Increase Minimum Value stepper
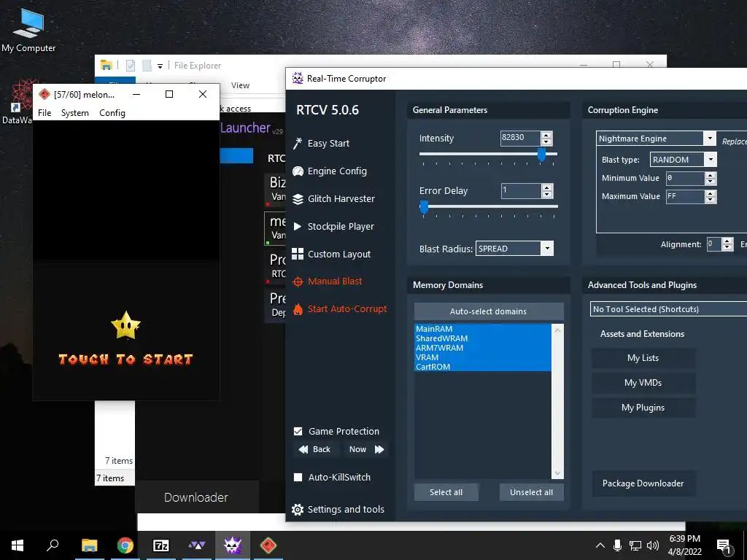The image size is (747, 560). pyautogui.click(x=711, y=175)
